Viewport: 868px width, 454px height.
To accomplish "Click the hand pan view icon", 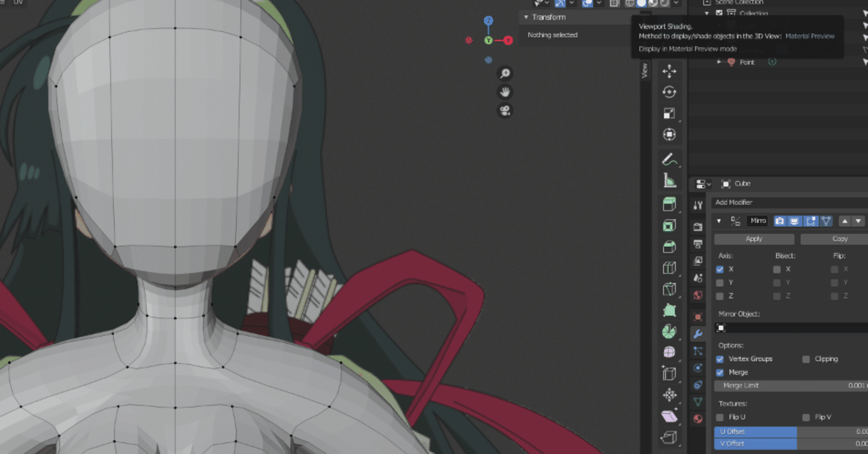I will [x=505, y=92].
